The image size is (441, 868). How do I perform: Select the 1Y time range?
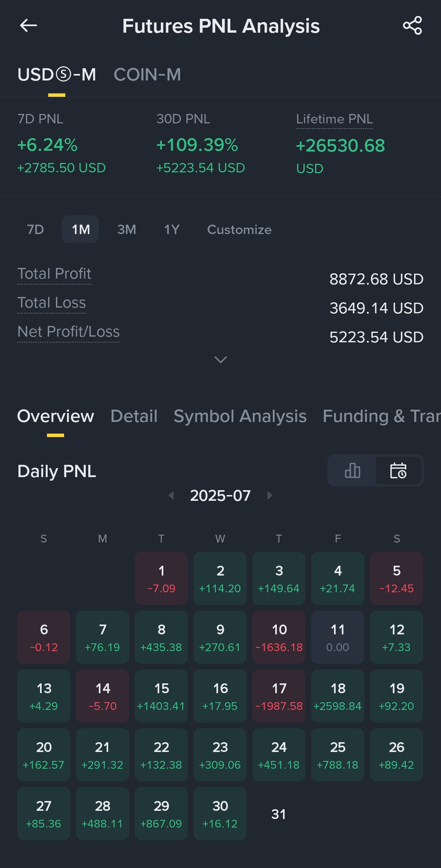tap(172, 230)
